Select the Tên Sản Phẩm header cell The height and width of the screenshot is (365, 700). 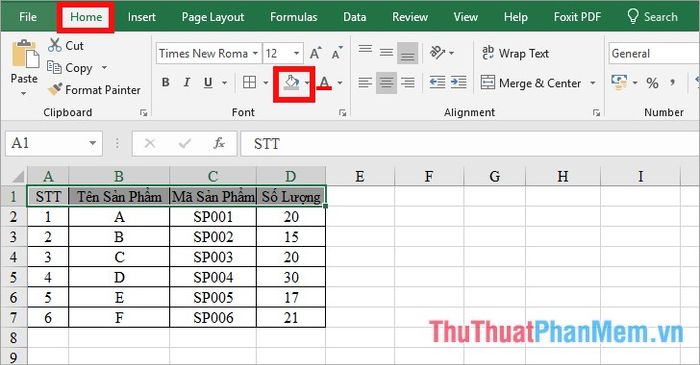coord(119,196)
